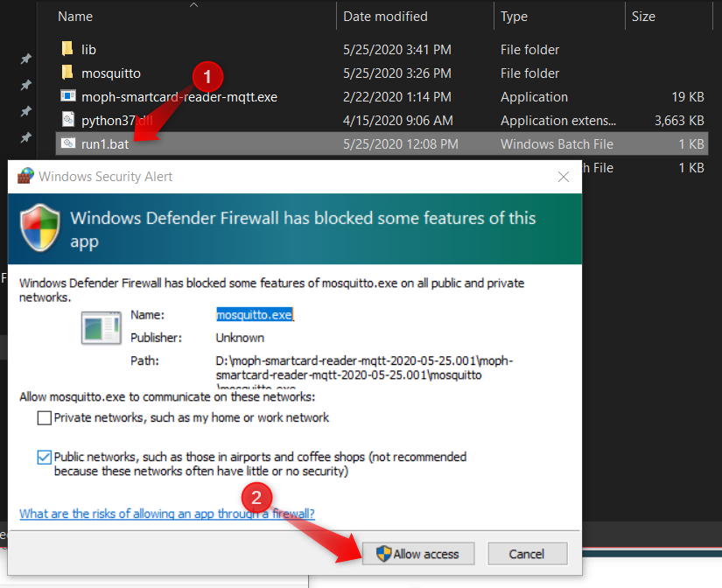722x588 pixels.
Task: Click the 4/15/2020 9:06 AM date cell
Action: pyautogui.click(x=398, y=121)
